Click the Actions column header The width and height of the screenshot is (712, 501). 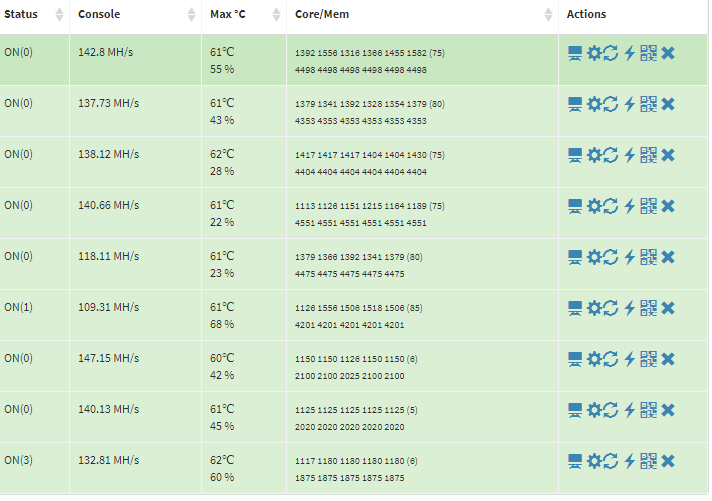pos(586,15)
